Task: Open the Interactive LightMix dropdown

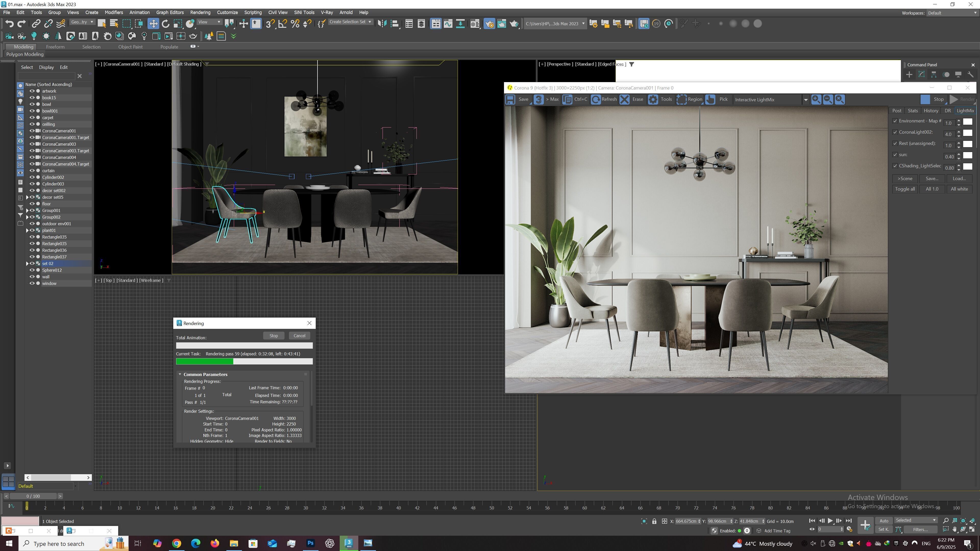Action: click(805, 100)
